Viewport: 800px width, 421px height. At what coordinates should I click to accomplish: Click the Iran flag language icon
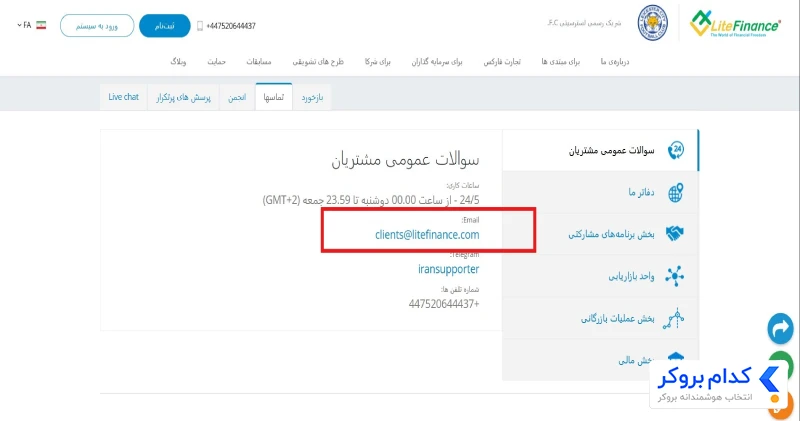click(x=41, y=25)
